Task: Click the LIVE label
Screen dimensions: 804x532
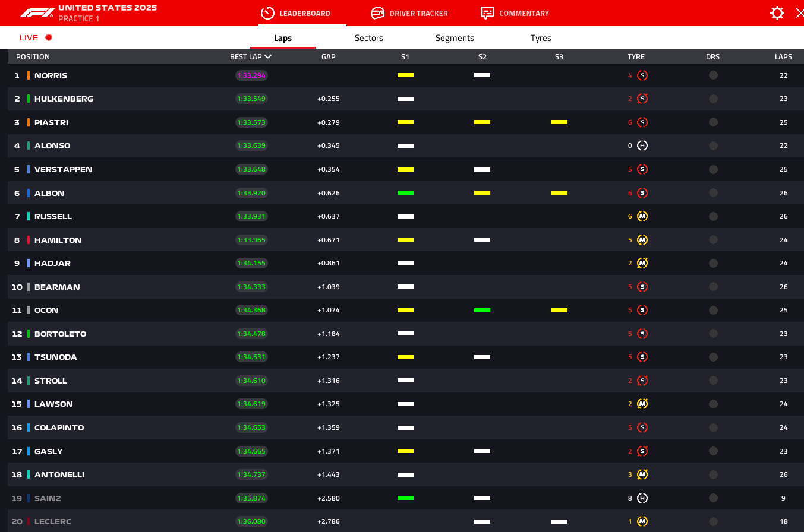Action: [29, 38]
